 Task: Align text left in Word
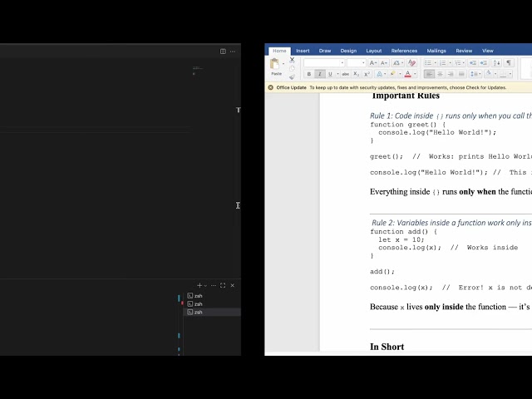(x=429, y=74)
